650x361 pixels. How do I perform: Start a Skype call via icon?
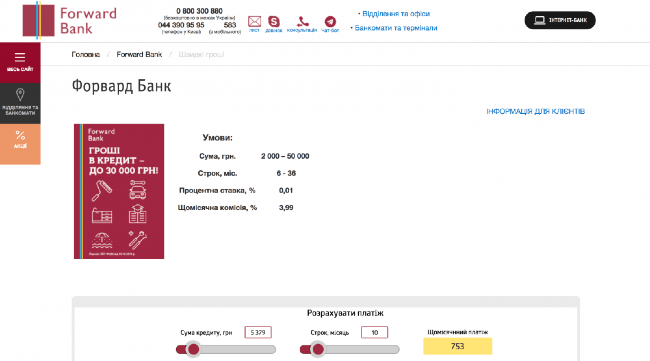pos(274,22)
